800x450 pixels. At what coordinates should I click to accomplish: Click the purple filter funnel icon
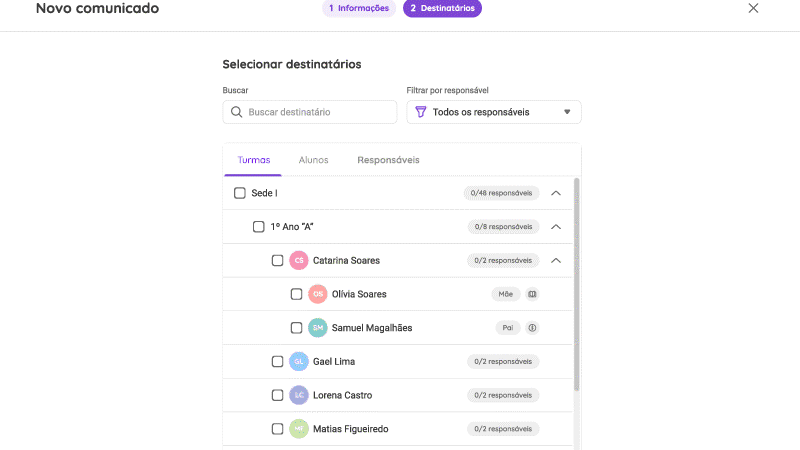pos(420,112)
